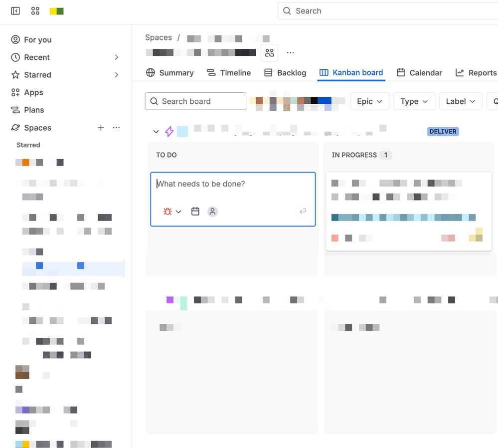The height and width of the screenshot is (448, 498).
Task: Expand the issue type selector dropdown arrow
Action: [x=178, y=211]
